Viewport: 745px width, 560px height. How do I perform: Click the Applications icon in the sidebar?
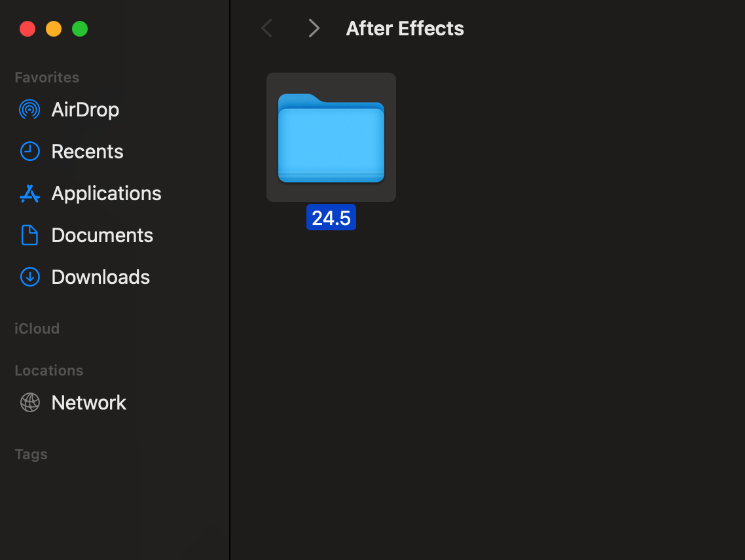point(30,193)
